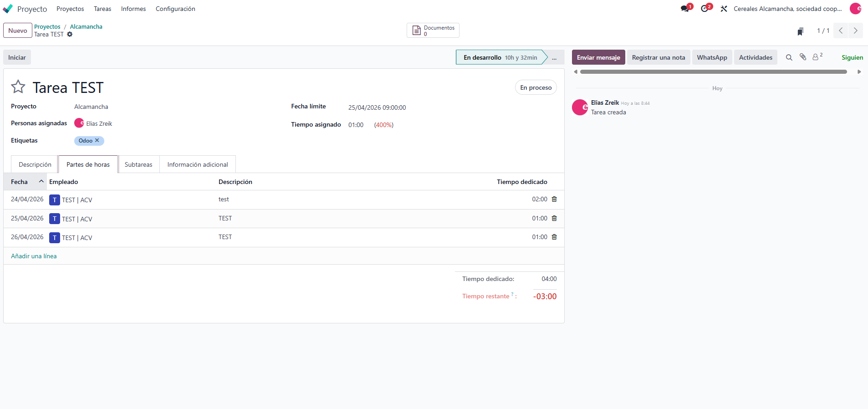
Task: Star the Tarea TEST task as favorite
Action: (18, 87)
